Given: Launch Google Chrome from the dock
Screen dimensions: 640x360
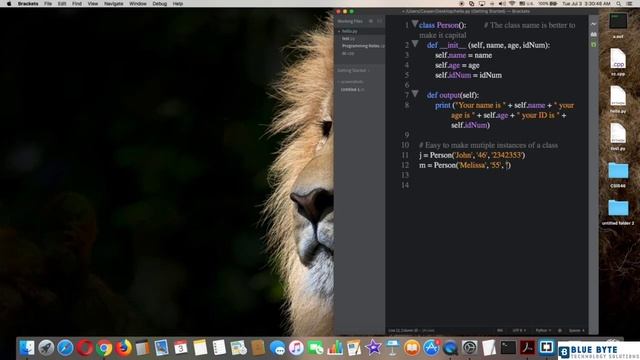Looking at the screenshot, I should (104, 348).
